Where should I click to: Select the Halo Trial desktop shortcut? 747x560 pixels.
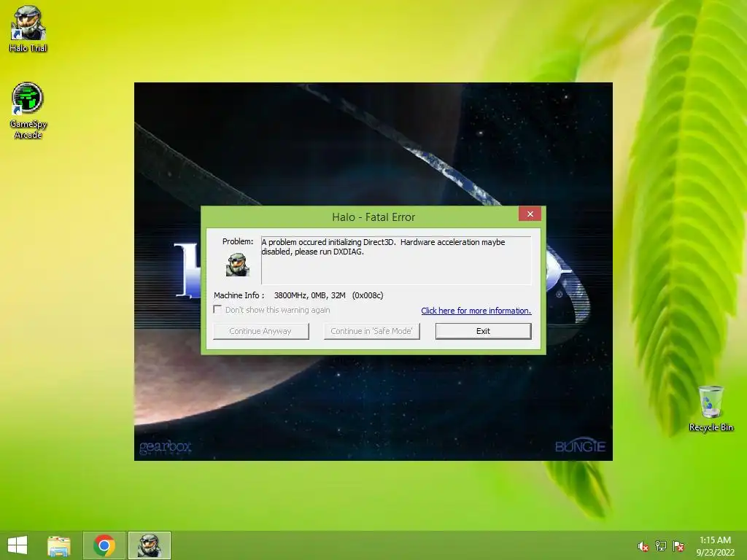pyautogui.click(x=28, y=28)
